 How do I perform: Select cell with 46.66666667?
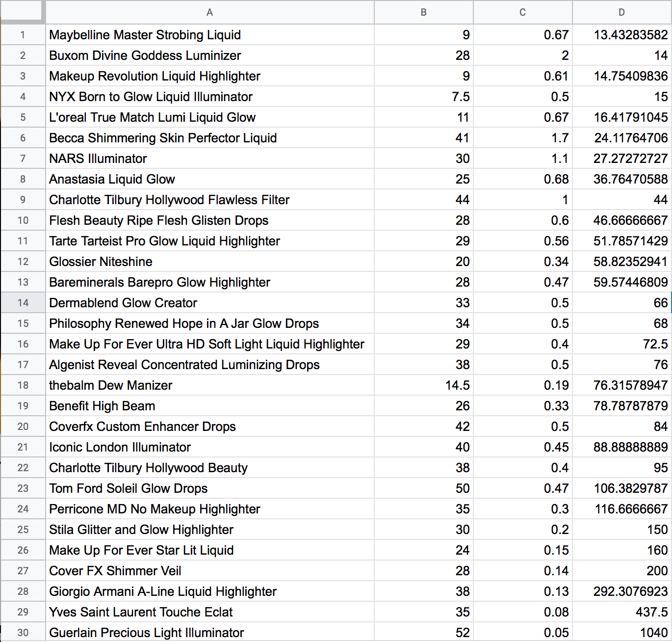pos(622,220)
